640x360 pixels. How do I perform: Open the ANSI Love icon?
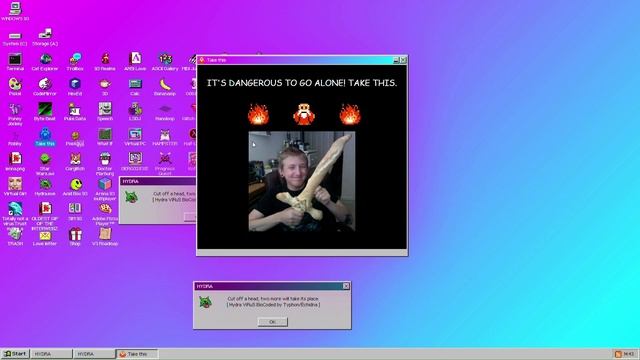click(x=135, y=62)
